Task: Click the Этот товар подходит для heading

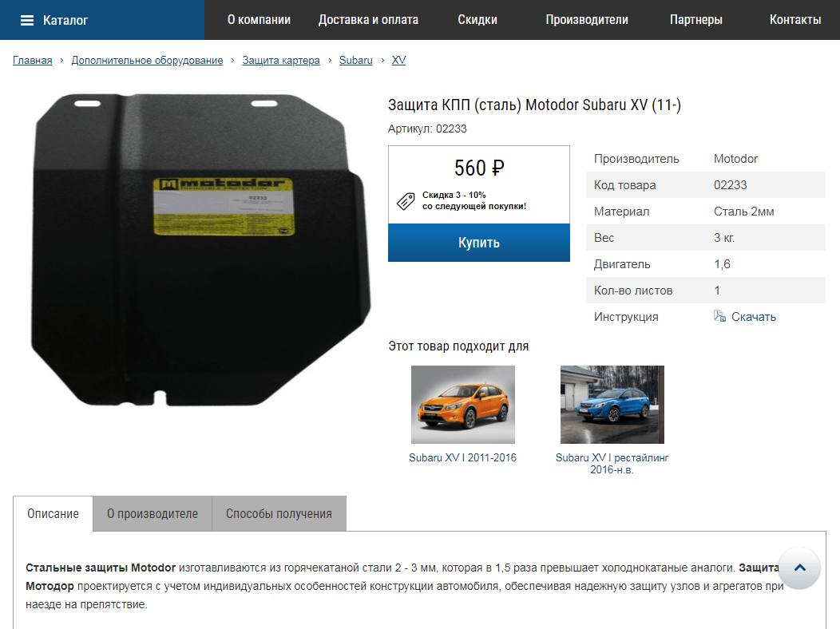Action: pos(458,346)
